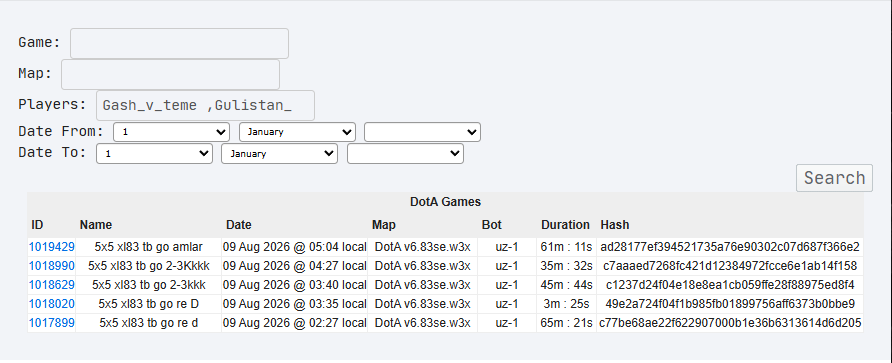Select hash starting with ad28177ef
The width and height of the screenshot is (892, 363).
[730, 247]
